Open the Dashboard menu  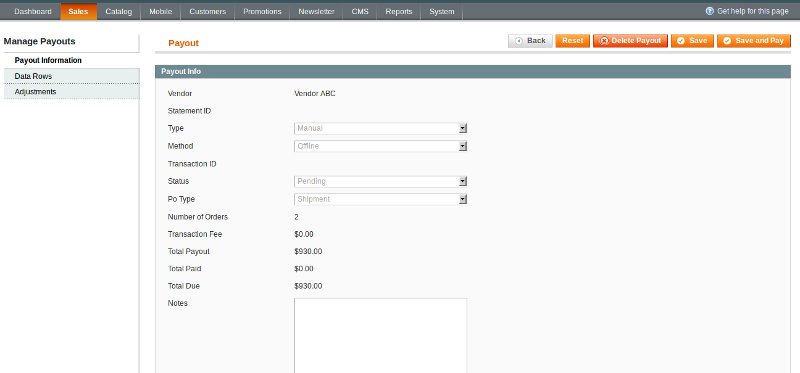point(33,12)
